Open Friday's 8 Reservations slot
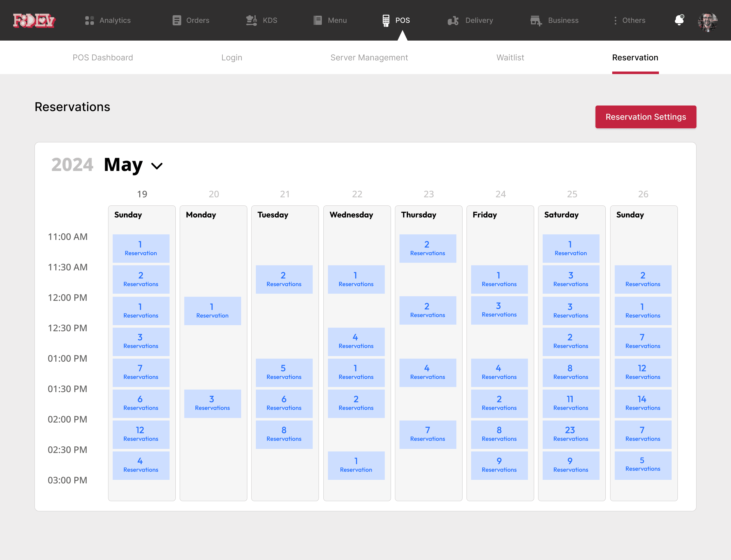Screen dimensions: 731x560 pyautogui.click(x=499, y=434)
